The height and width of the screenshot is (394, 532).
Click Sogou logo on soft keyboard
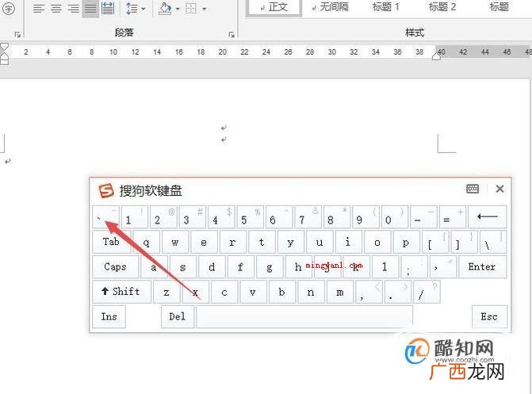(x=106, y=190)
